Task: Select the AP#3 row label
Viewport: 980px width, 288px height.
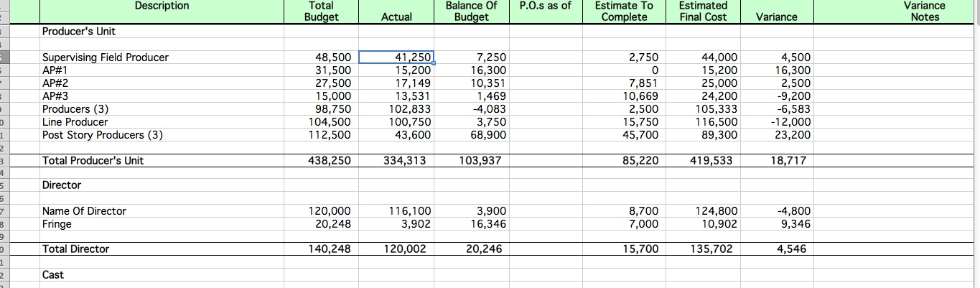Action: (55, 96)
